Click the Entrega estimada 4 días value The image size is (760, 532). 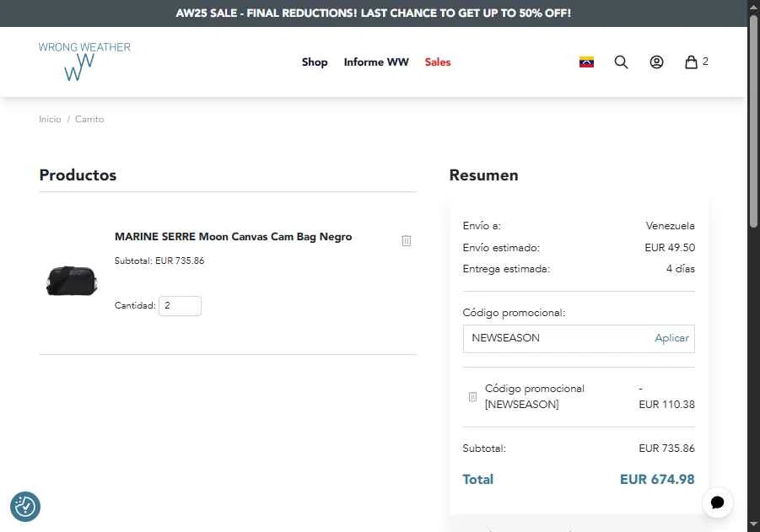tap(680, 269)
